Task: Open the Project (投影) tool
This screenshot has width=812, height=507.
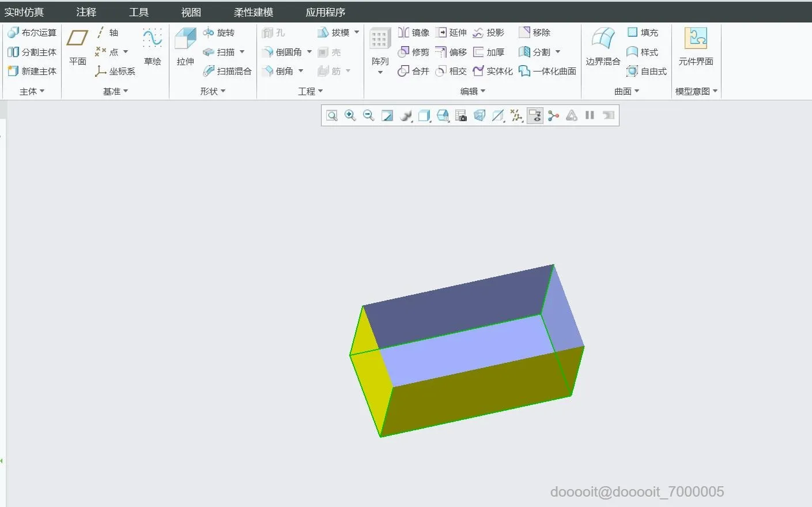Action: coord(489,33)
